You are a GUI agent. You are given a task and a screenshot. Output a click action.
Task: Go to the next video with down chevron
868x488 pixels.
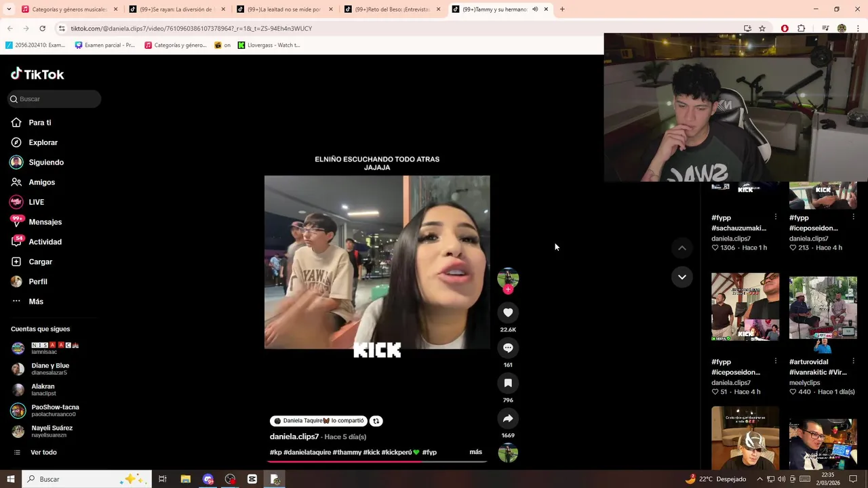[x=682, y=277]
